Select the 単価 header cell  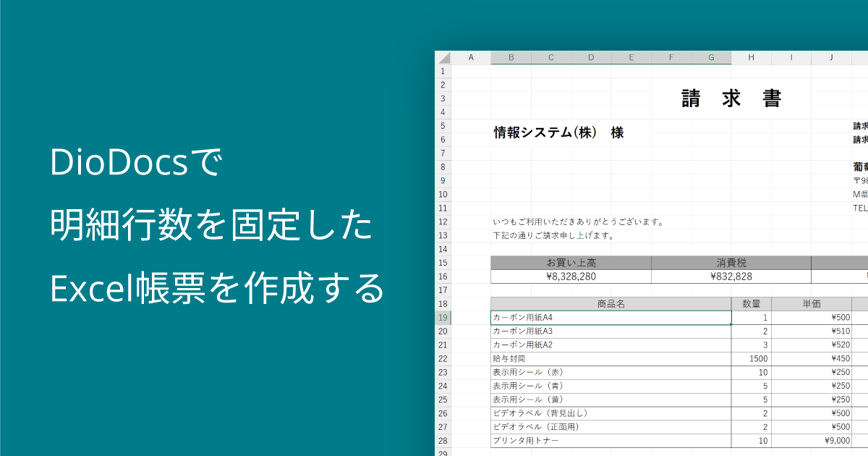point(812,303)
